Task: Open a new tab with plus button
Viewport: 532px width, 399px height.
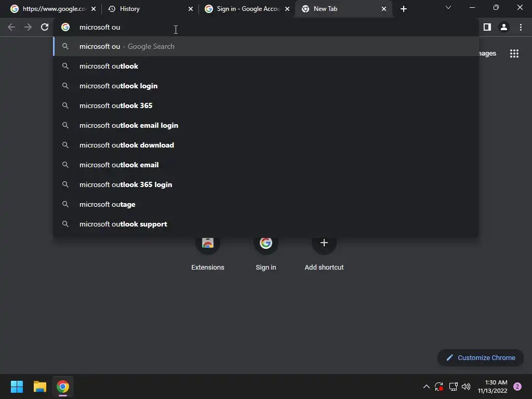Action: (403, 9)
